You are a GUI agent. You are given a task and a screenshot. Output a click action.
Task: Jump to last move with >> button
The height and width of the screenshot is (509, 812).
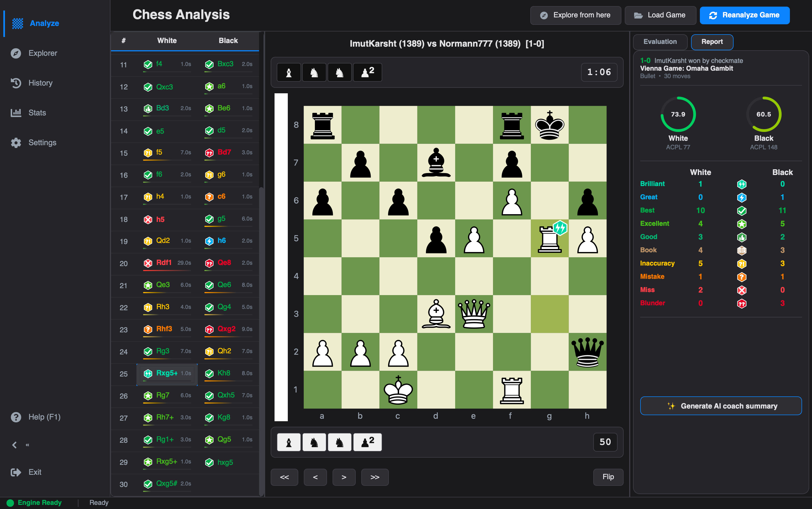coord(375,477)
